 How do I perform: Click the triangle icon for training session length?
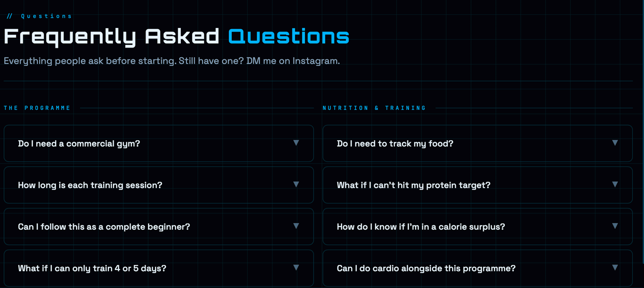[x=296, y=185]
